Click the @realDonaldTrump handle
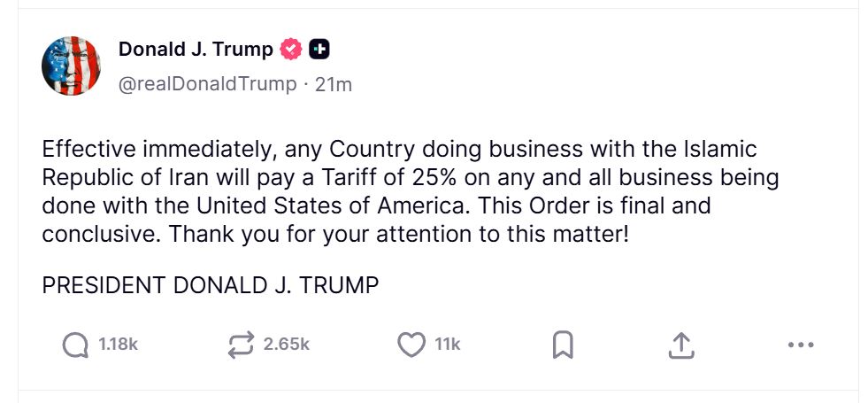 pyautogui.click(x=208, y=84)
